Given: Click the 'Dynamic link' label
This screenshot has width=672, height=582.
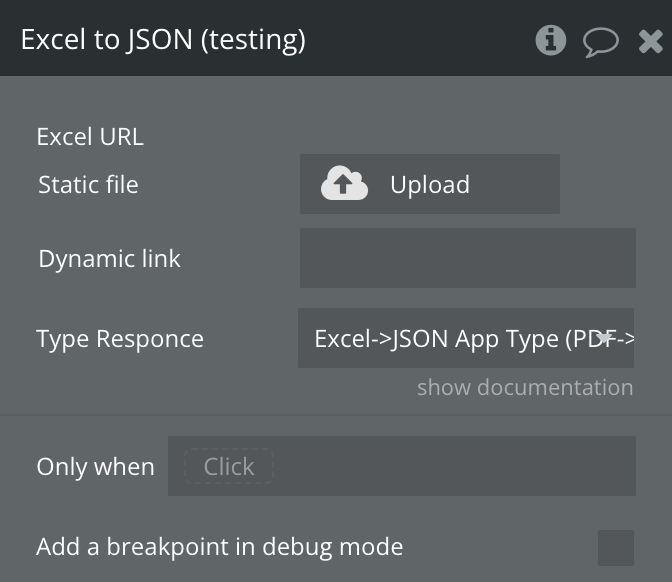Looking at the screenshot, I should click(x=109, y=258).
